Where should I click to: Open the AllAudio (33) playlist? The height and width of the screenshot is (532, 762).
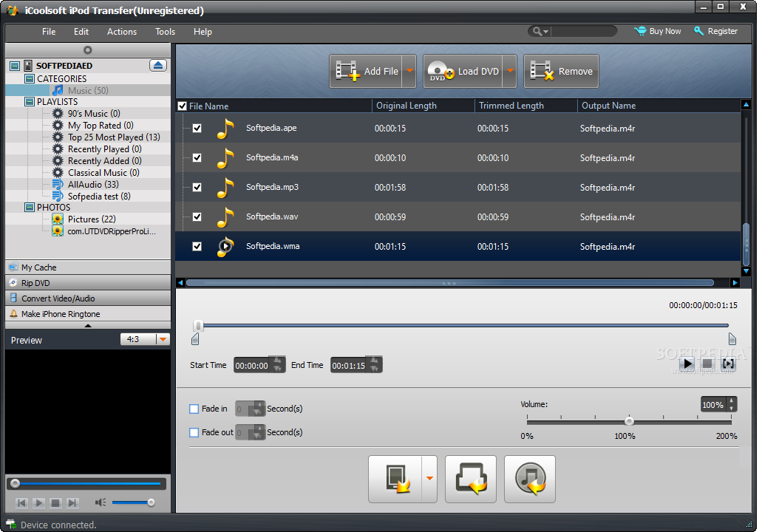coord(93,185)
